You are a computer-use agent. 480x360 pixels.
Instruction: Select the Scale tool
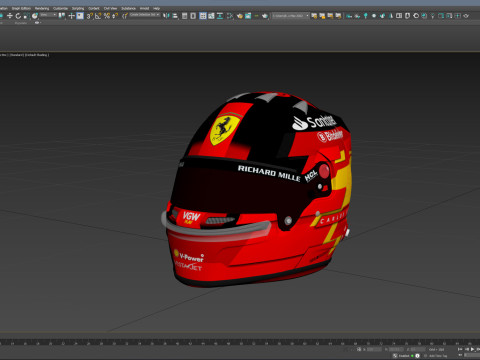[26, 16]
